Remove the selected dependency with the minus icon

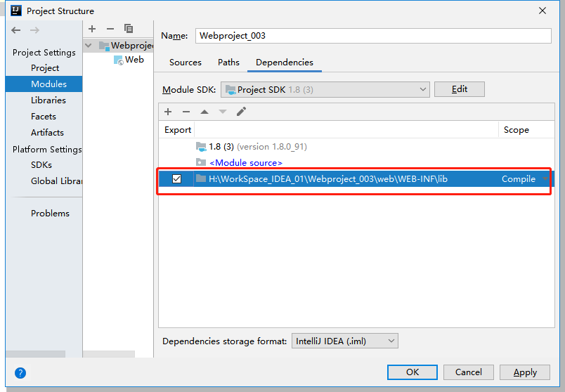pos(186,112)
